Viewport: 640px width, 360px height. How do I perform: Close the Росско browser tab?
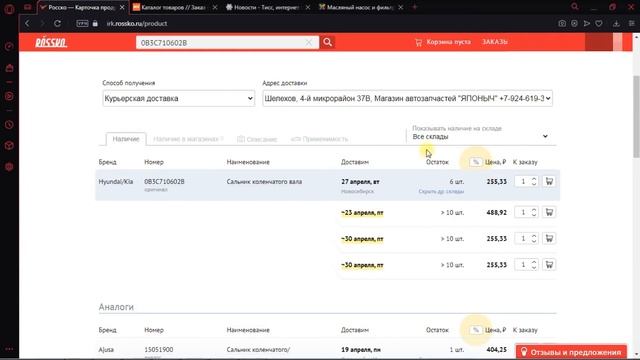(122, 7)
